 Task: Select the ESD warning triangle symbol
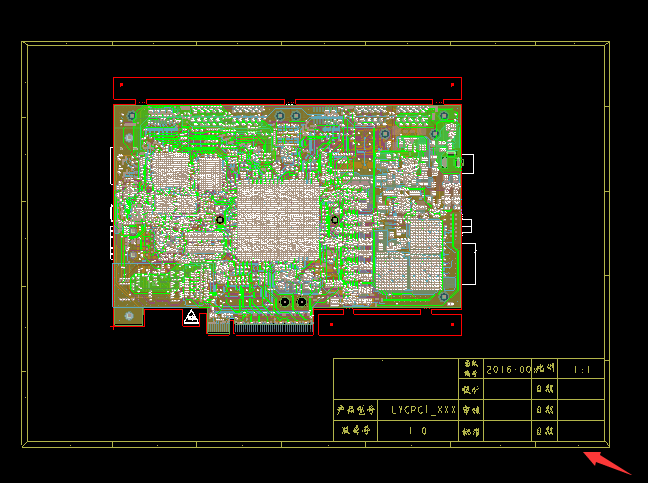[x=191, y=317]
